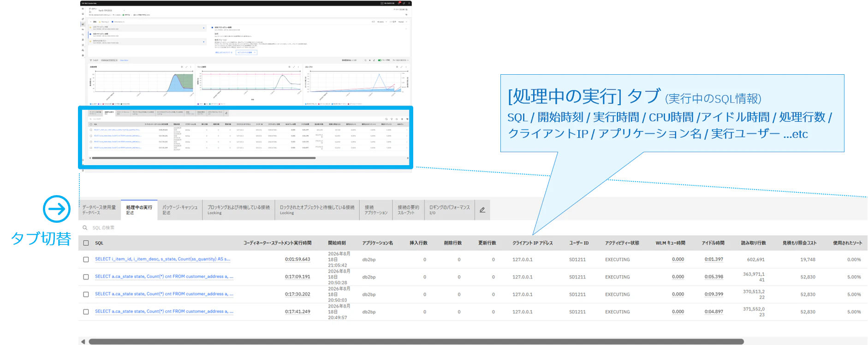Image resolution: width=868 pixels, height=345 pixels.
Task: Check the select-all checkbox in SQL header
Action: coord(86,243)
